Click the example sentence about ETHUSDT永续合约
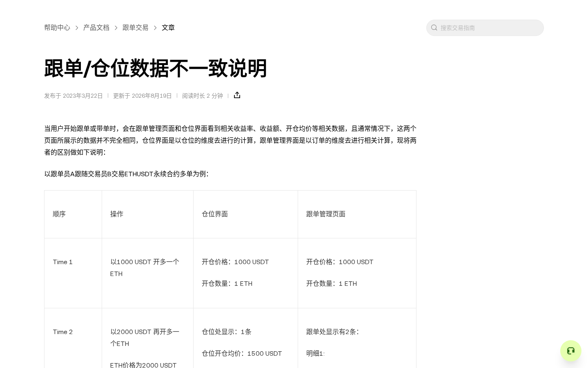 point(127,174)
